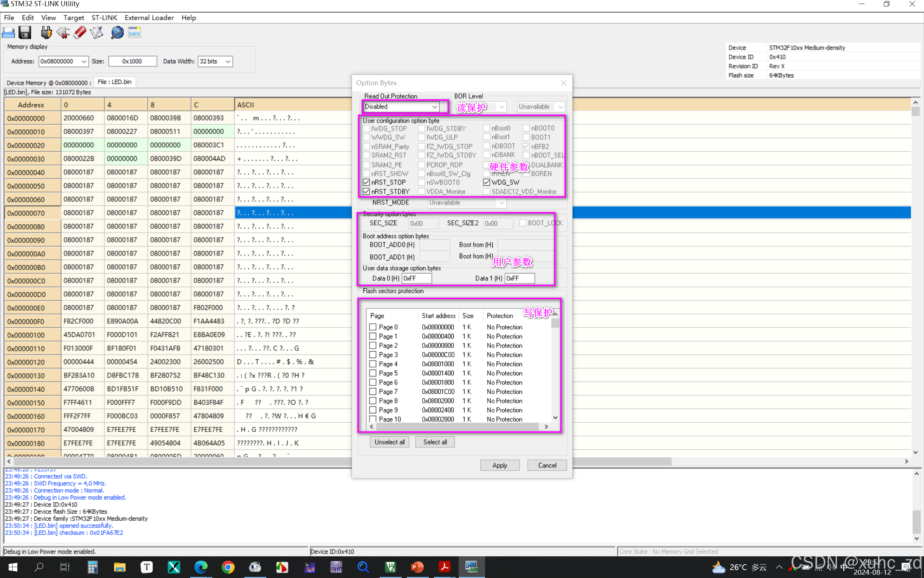Open the Program verify toolbar icon
The height and width of the screenshot is (578, 924).
97,33
